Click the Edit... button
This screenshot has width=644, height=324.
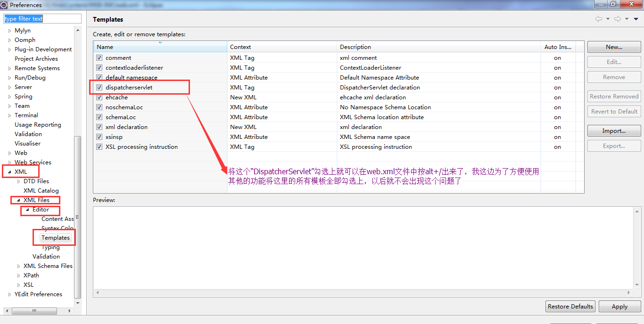tap(614, 62)
